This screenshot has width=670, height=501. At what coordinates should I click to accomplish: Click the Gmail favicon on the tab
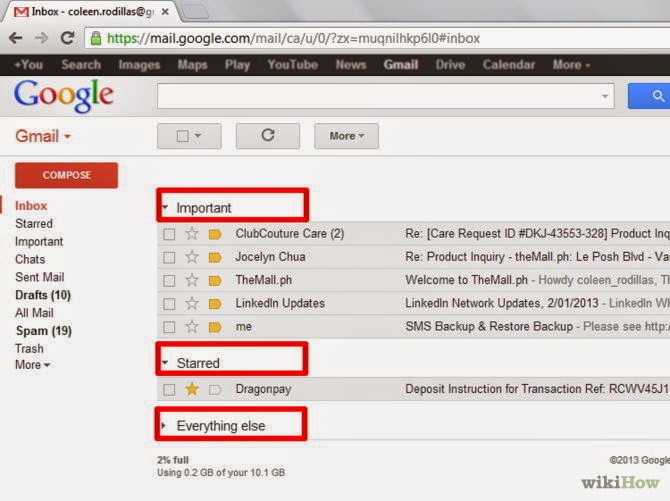[21, 12]
